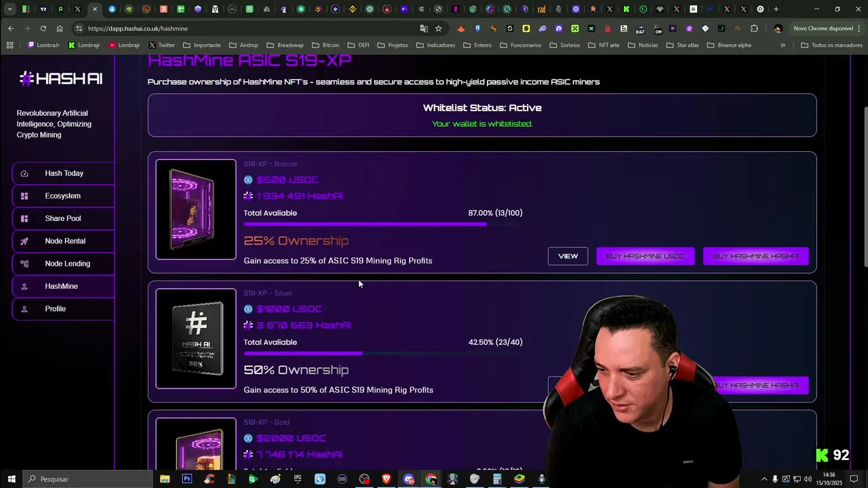Screen dimensions: 868x488
Task: View the S19-XP Bronze HashMine
Action: pyautogui.click(x=568, y=256)
